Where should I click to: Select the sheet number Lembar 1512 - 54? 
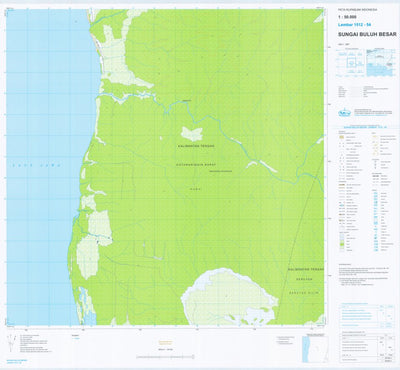(x=354, y=25)
